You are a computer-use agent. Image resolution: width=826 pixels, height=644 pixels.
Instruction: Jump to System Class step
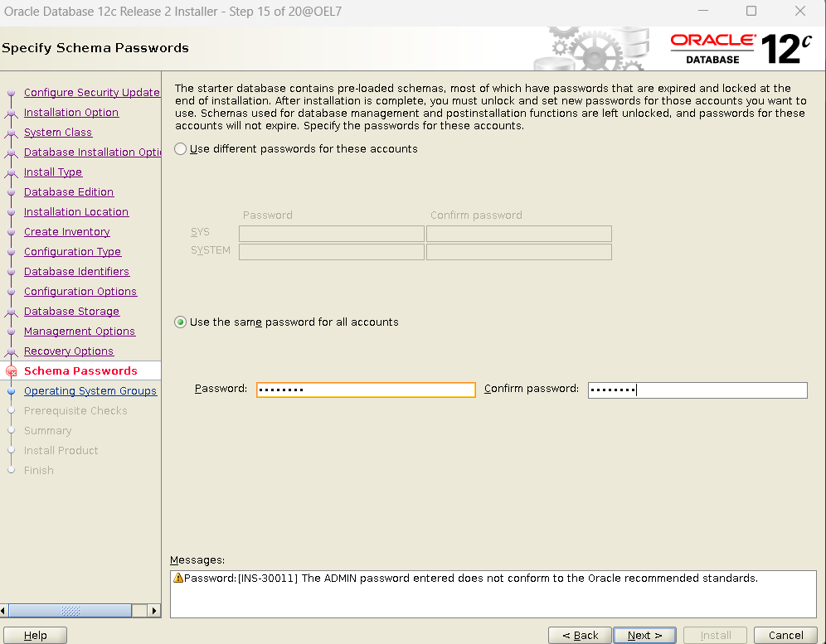(58, 132)
